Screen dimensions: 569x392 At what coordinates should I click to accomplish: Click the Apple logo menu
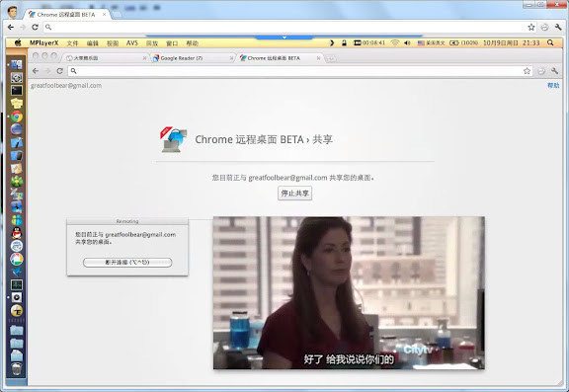coord(18,42)
